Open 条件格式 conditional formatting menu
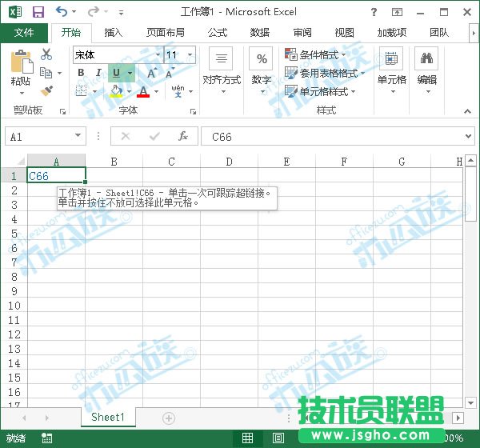This screenshot has width=480, height=448. pyautogui.click(x=315, y=55)
